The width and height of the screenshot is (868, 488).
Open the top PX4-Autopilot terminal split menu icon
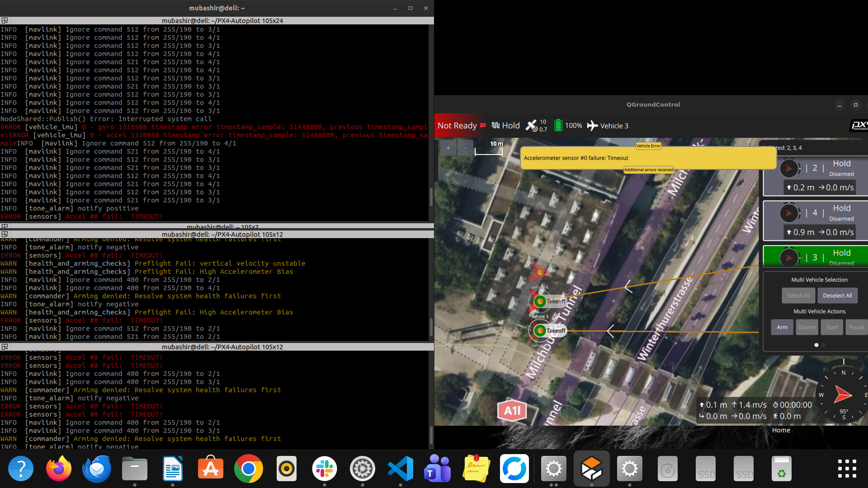(5, 21)
